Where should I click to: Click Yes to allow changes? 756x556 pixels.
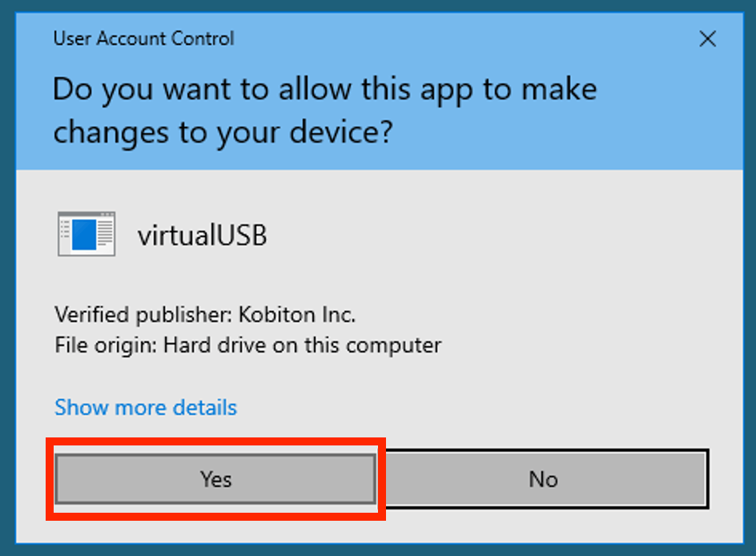pyautogui.click(x=215, y=479)
